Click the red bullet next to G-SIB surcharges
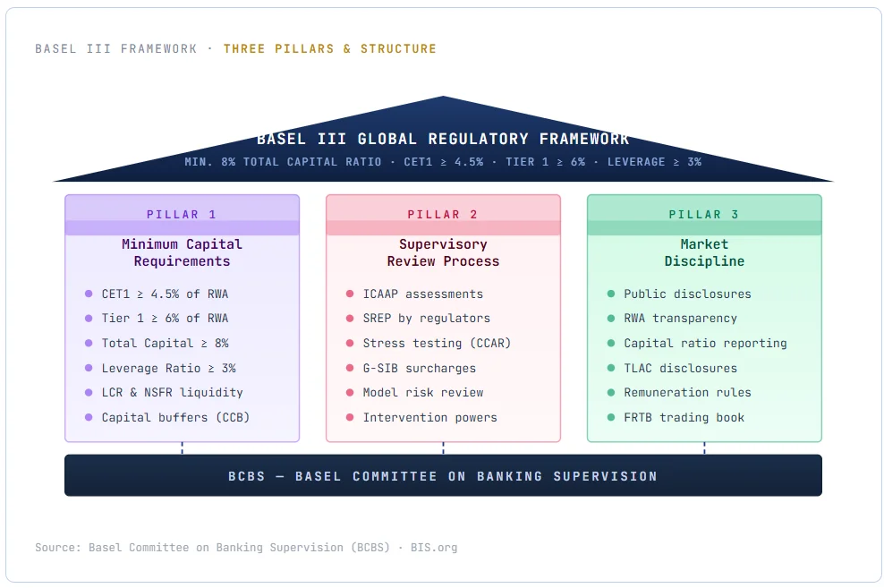The image size is (884, 588). (350, 368)
